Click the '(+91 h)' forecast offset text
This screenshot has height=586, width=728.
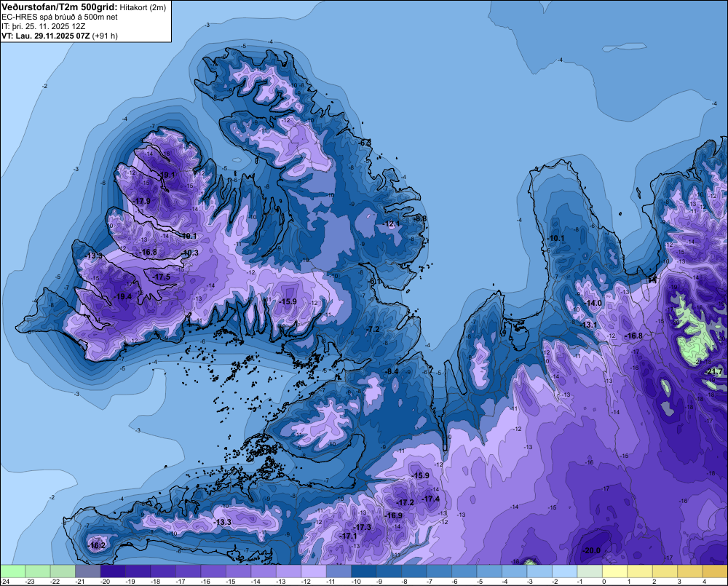tap(105, 36)
